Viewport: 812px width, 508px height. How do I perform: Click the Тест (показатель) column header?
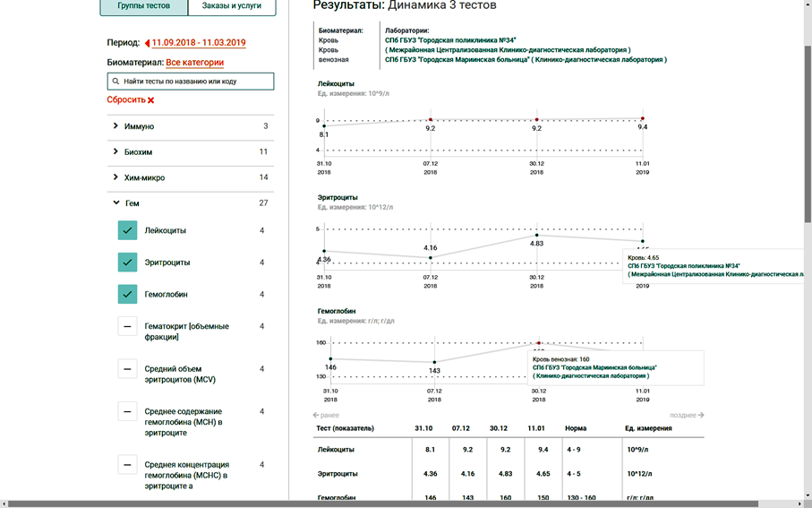(345, 428)
